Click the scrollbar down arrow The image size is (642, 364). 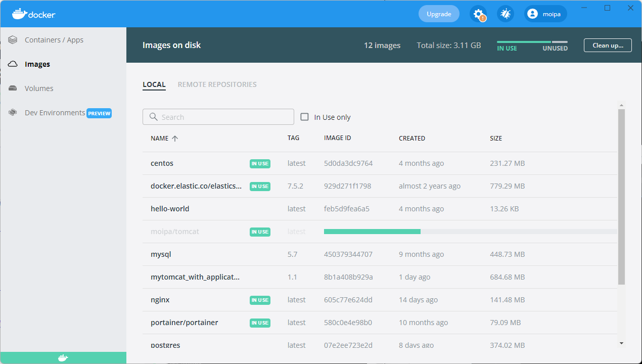pos(621,344)
